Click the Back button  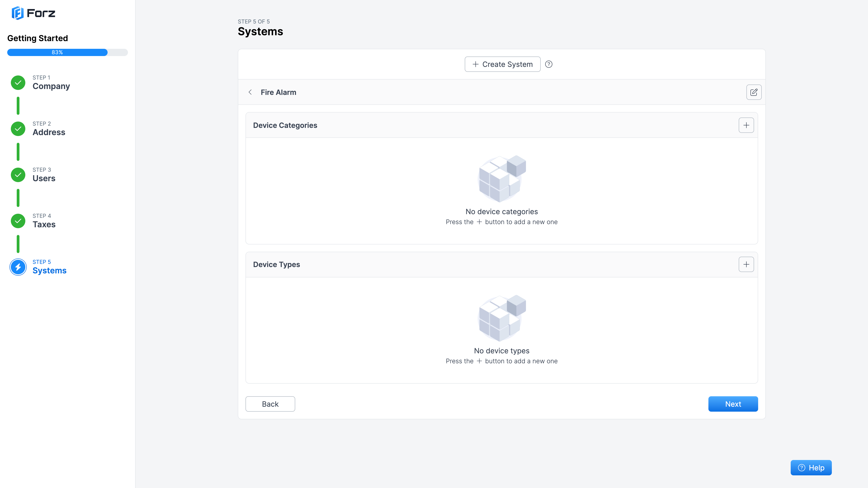tap(270, 404)
